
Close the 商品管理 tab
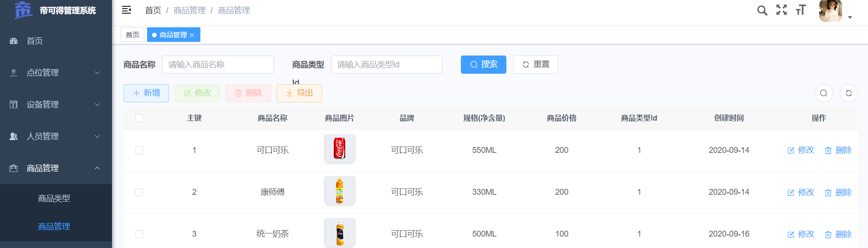pos(192,35)
